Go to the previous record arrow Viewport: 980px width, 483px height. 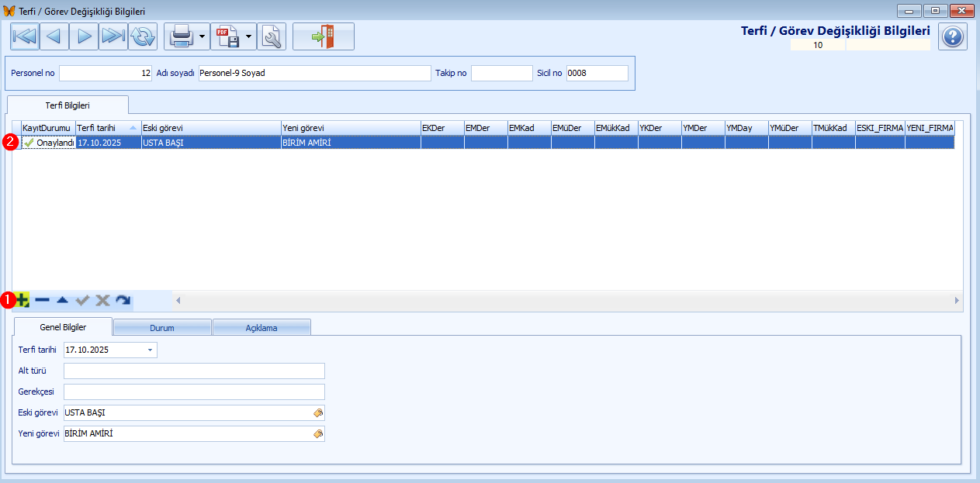(x=54, y=36)
